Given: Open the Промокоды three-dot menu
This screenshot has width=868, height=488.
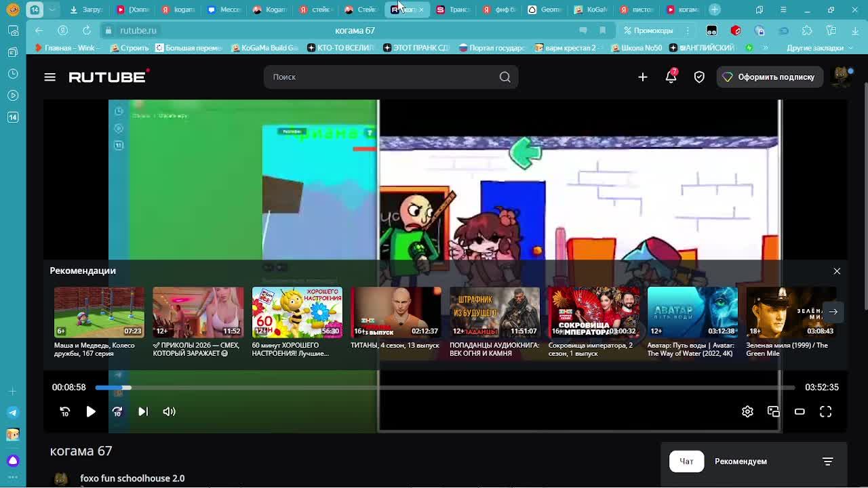Looking at the screenshot, I should (x=688, y=30).
